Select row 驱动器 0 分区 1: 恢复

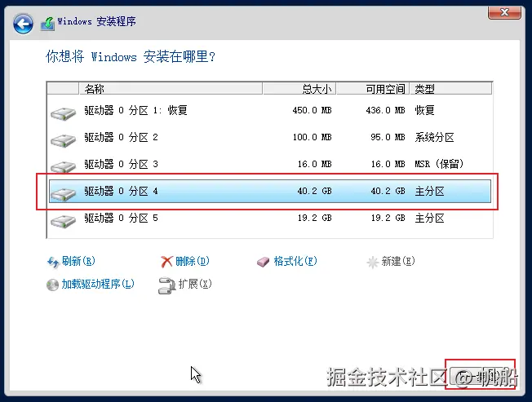[x=270, y=111]
